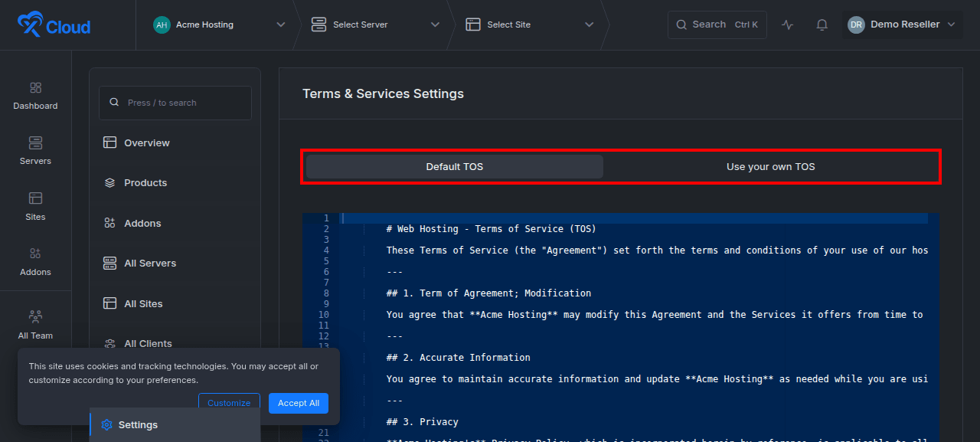Click line number 10 in editor gutter
The height and width of the screenshot is (442, 980).
[x=324, y=315]
